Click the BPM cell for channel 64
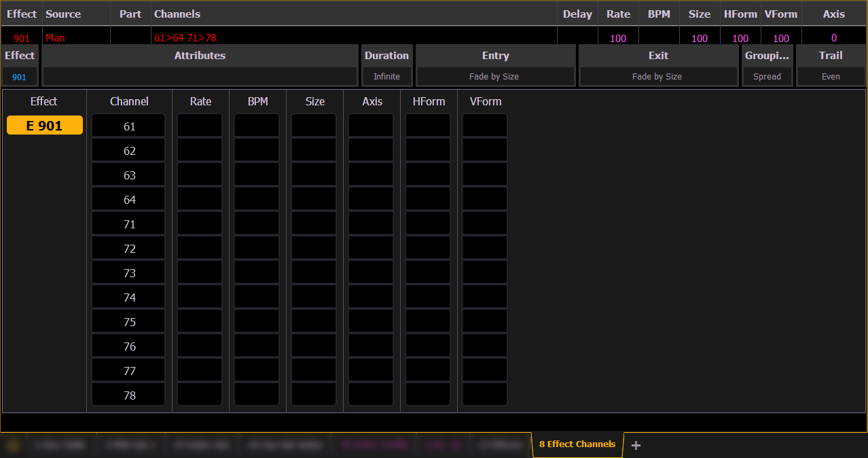 (257, 200)
